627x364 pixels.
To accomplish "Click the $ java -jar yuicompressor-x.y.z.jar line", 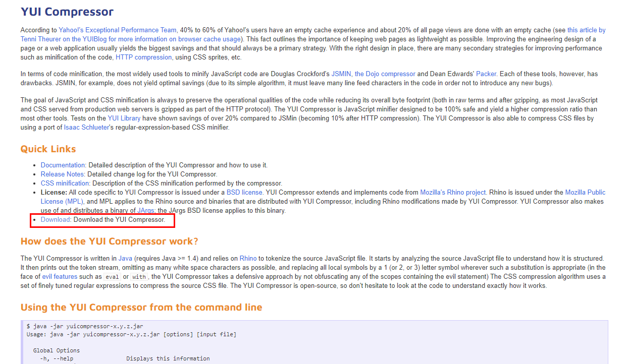I will tap(85, 326).
